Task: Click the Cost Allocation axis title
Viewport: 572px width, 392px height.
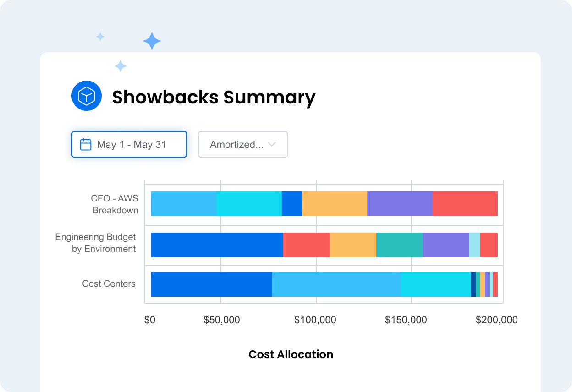Action: (291, 354)
